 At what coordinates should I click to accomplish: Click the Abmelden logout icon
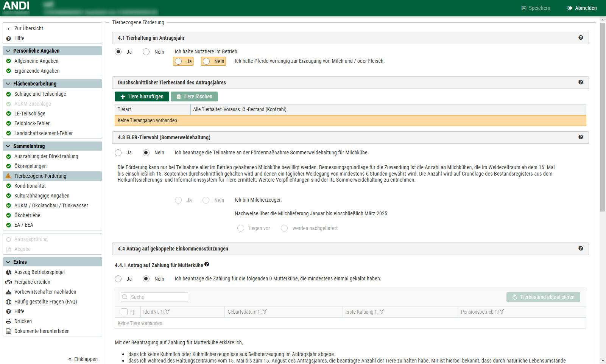pos(570,8)
